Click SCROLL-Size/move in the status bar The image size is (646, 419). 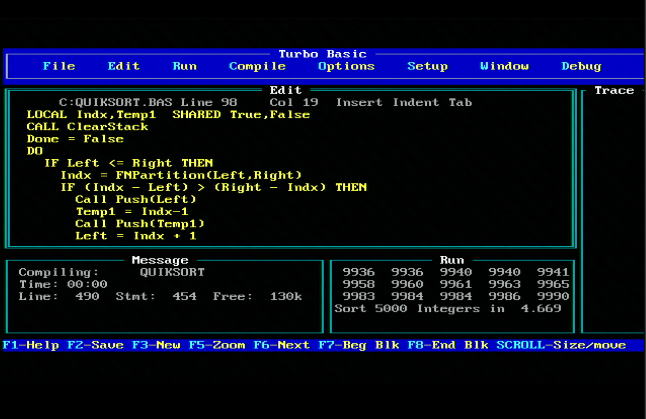click(561, 345)
